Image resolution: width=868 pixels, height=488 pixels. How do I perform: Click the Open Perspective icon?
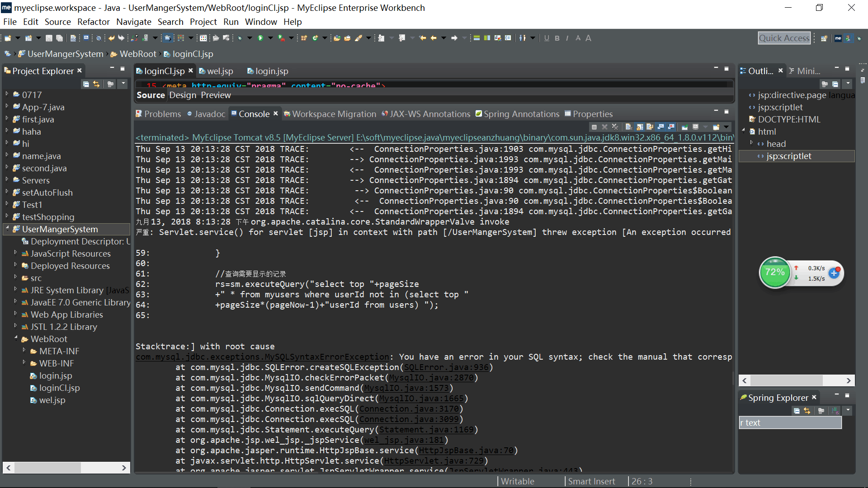tap(824, 38)
